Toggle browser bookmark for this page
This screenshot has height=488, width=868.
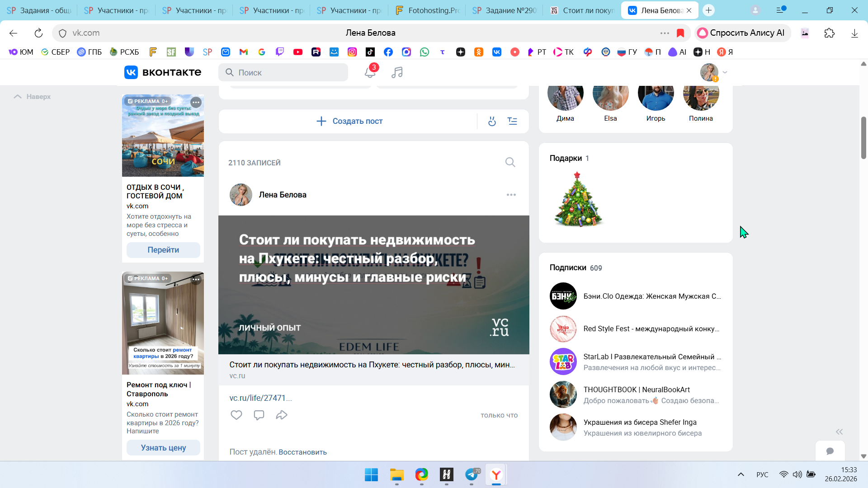tap(680, 33)
